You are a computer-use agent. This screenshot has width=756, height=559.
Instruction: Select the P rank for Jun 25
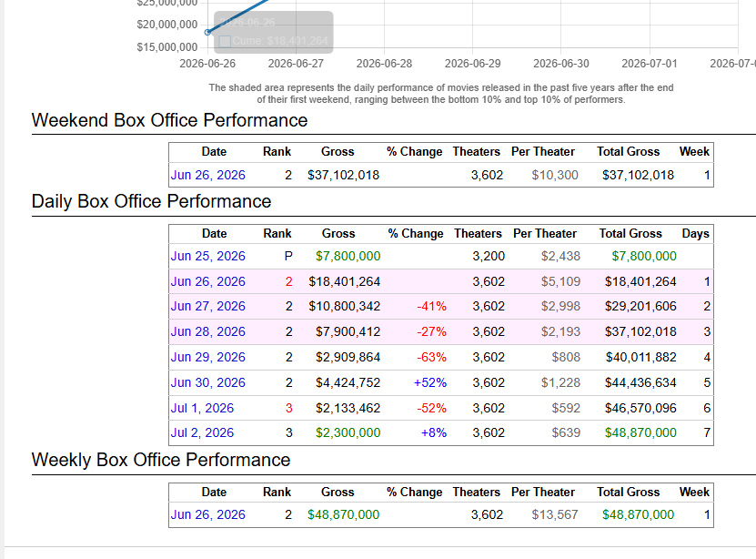(288, 256)
